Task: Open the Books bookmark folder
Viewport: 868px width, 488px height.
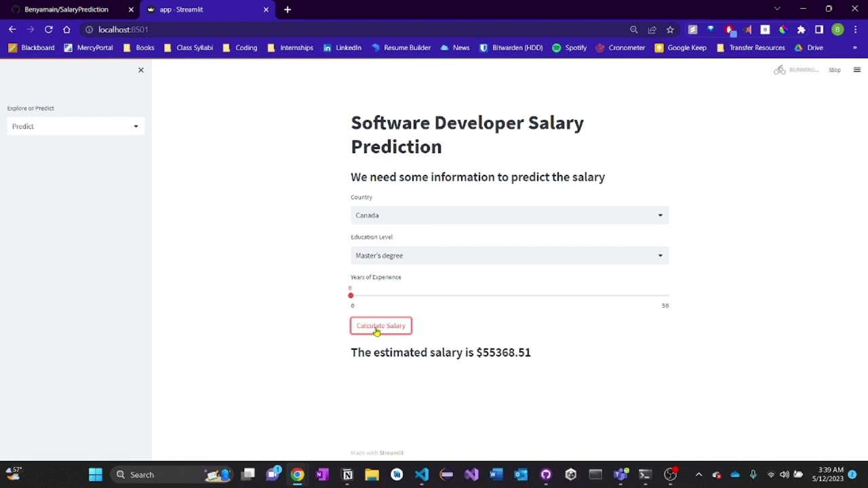Action: [138, 48]
